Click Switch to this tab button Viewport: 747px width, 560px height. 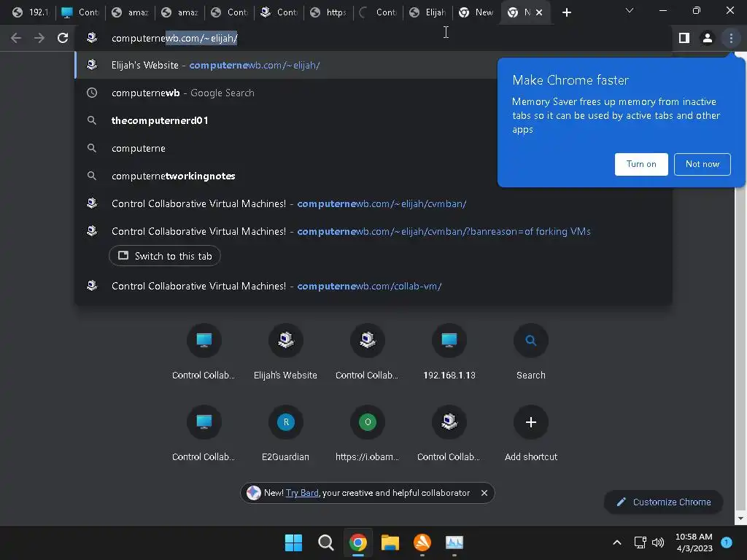(164, 256)
